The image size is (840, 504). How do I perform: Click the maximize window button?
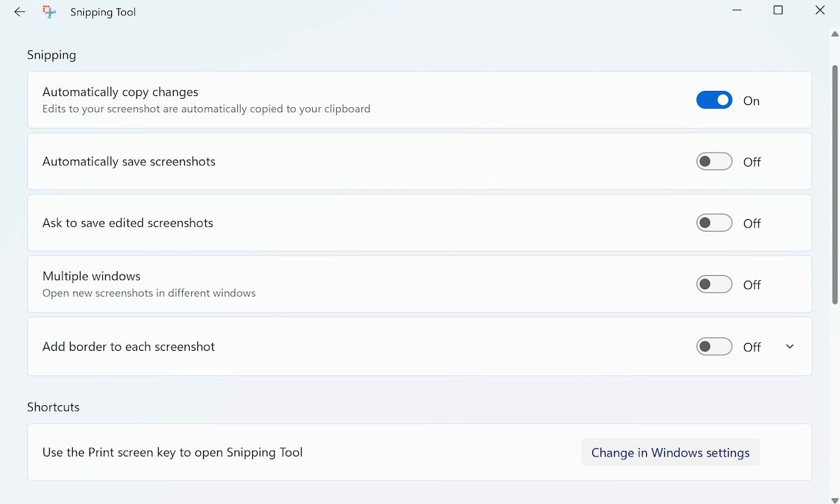778,10
